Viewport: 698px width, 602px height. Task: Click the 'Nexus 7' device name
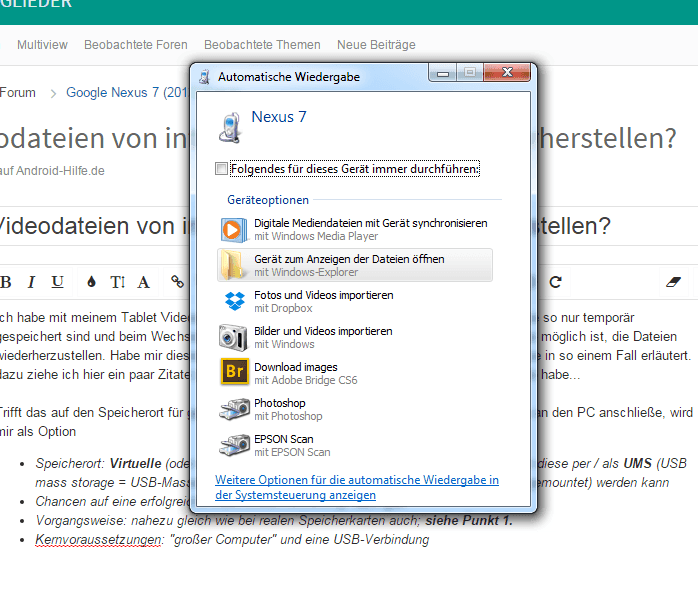pos(279,117)
